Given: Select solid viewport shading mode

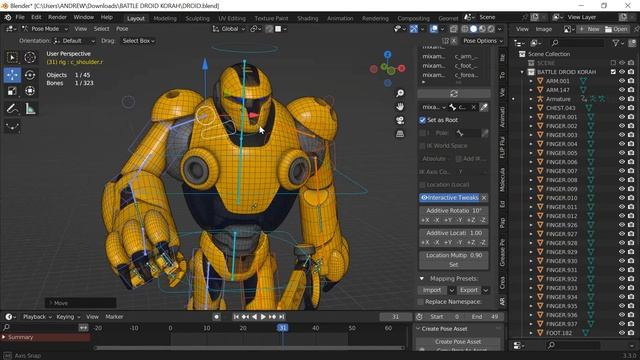Looking at the screenshot, I should [473, 29].
